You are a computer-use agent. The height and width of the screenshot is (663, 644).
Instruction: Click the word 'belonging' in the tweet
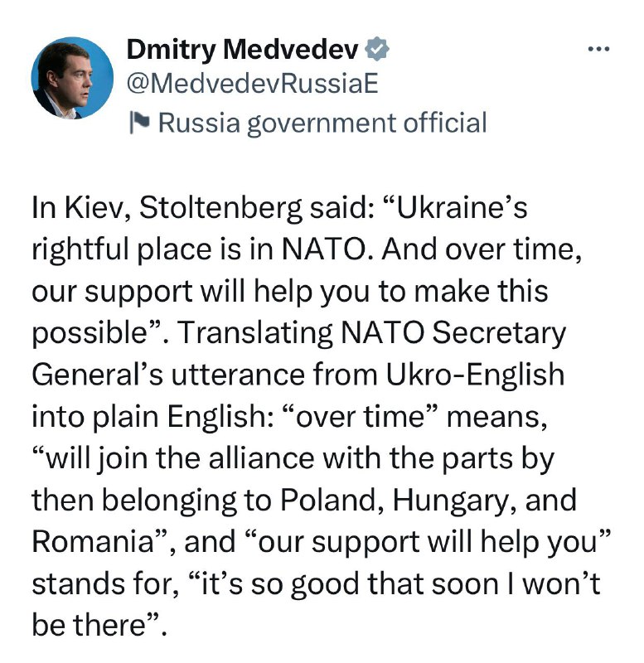coord(169,501)
